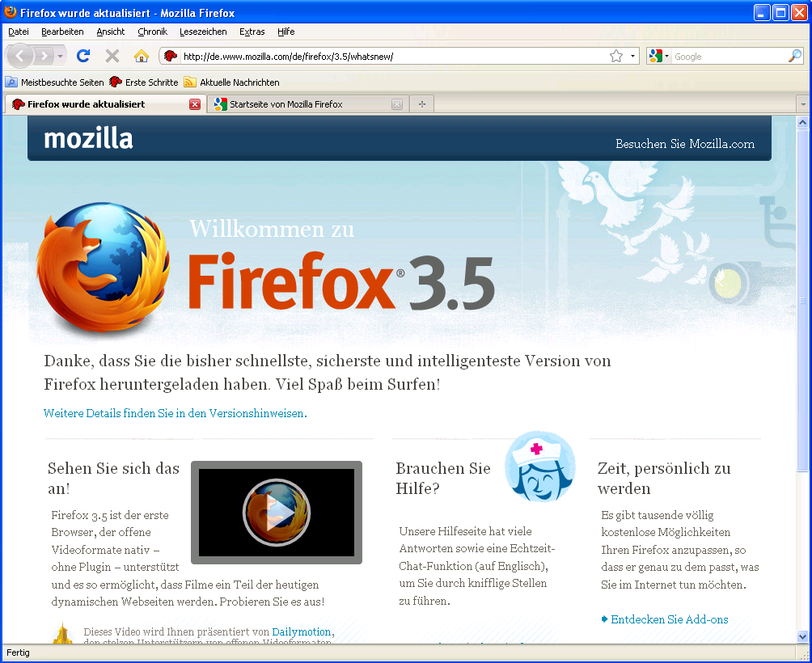
Task: Maximize the Firefox window
Action: point(780,12)
